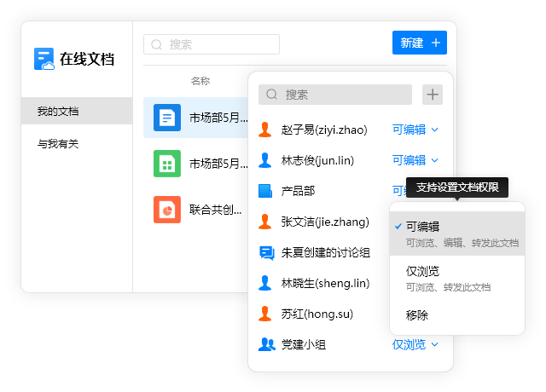Click the 在线文档 title text
Screen dimensions: 546x392
coord(87,59)
